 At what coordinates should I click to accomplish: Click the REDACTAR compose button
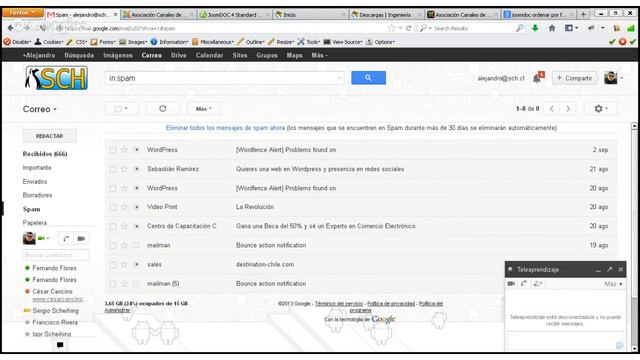click(x=49, y=136)
